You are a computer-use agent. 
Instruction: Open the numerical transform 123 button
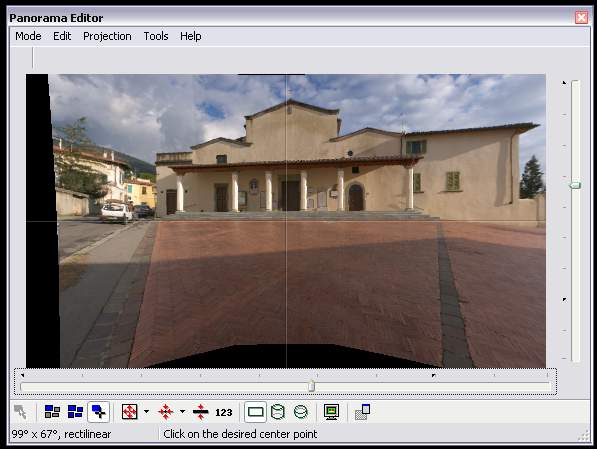click(223, 412)
